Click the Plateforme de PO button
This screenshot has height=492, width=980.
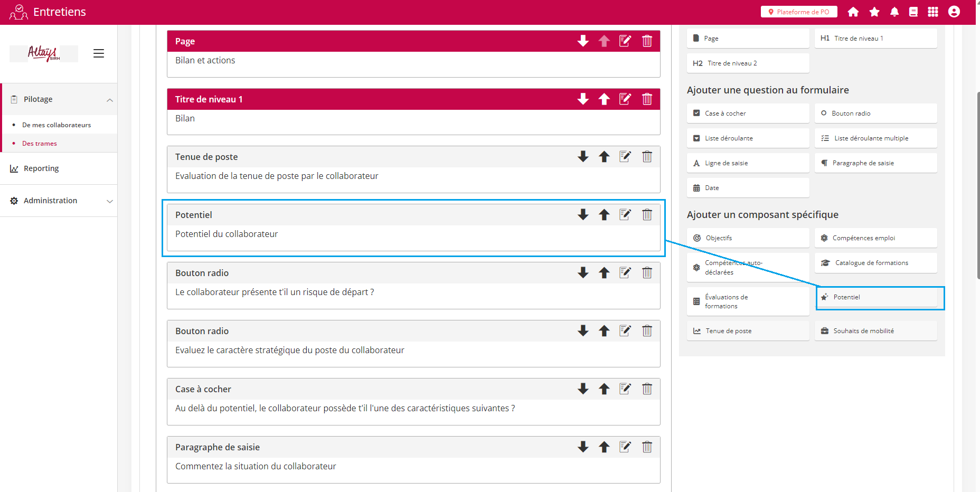click(x=798, y=12)
